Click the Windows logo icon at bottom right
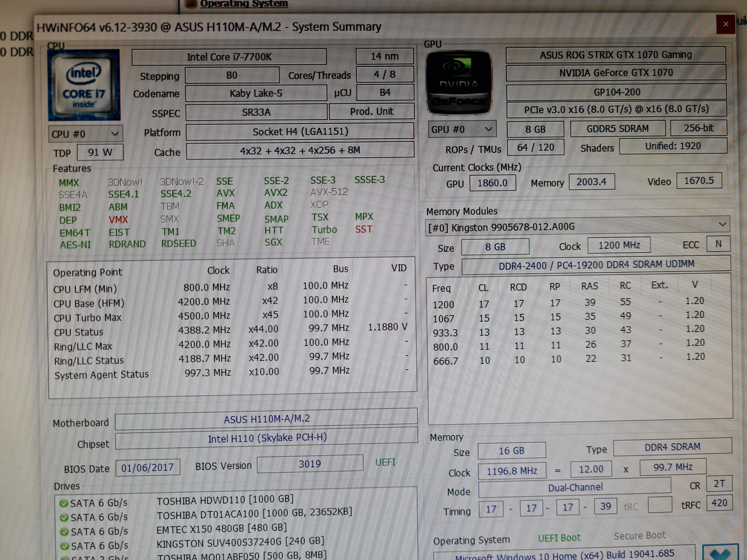This screenshot has height=560, width=747. tap(720, 554)
